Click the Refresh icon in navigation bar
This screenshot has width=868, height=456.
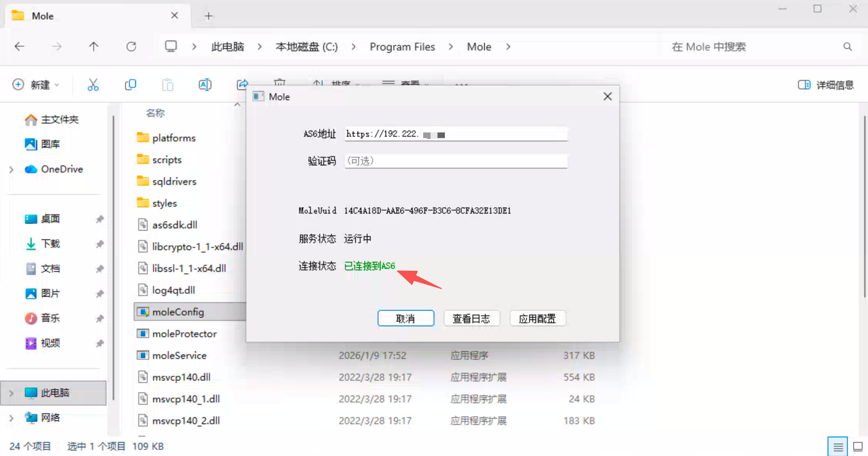click(131, 47)
